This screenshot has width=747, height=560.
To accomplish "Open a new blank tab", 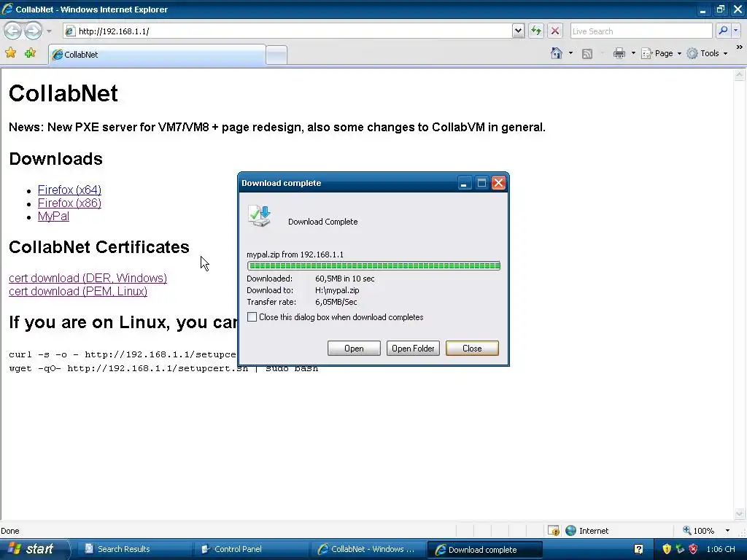I will coord(276,55).
